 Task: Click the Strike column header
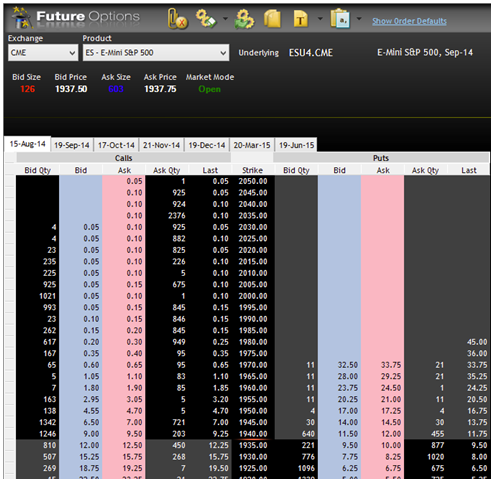(x=252, y=170)
